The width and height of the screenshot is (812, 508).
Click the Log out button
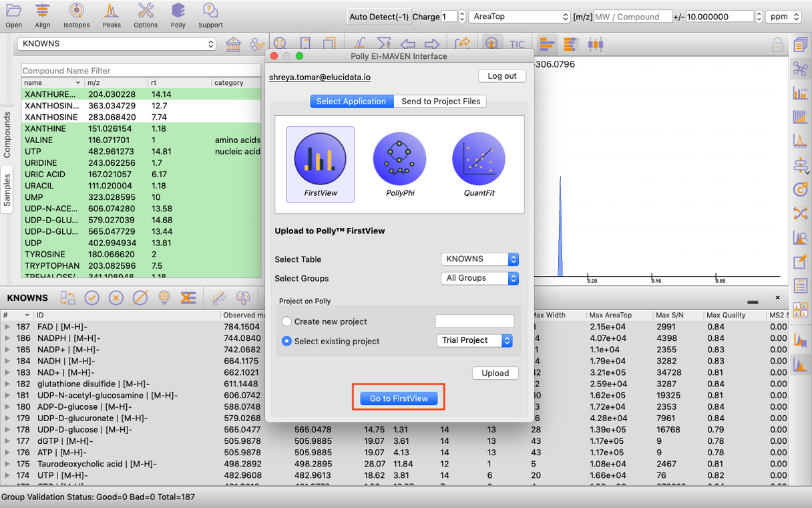pyautogui.click(x=502, y=76)
